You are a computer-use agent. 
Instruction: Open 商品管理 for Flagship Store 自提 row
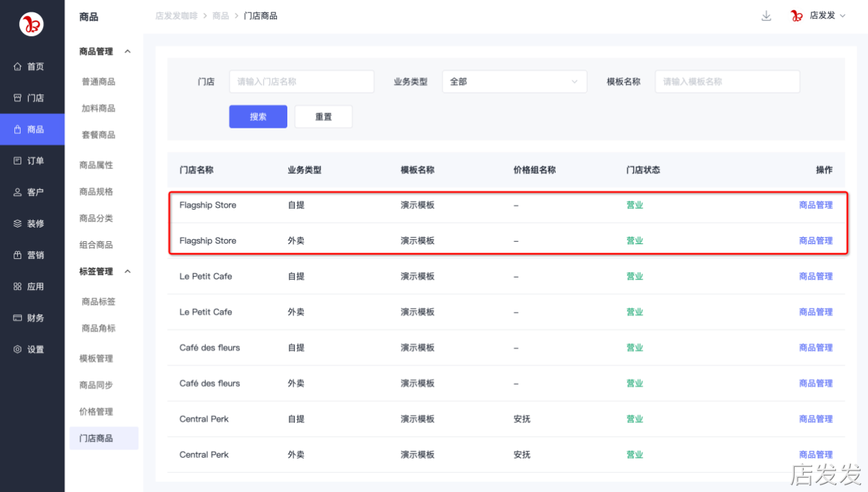click(816, 205)
